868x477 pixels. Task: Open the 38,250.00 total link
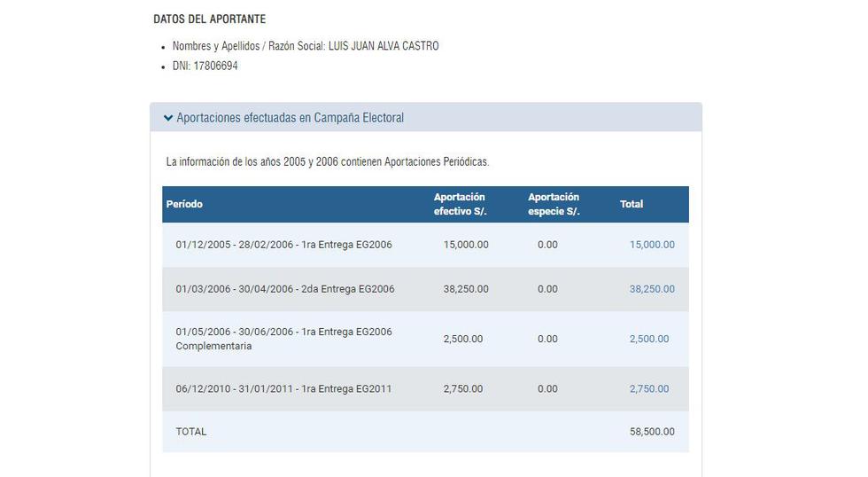click(652, 289)
